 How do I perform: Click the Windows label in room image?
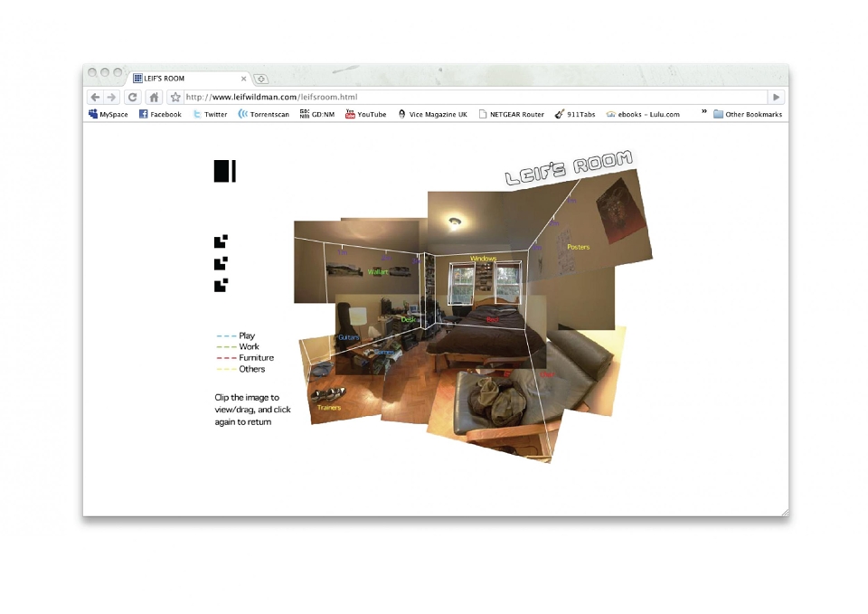[483, 259]
